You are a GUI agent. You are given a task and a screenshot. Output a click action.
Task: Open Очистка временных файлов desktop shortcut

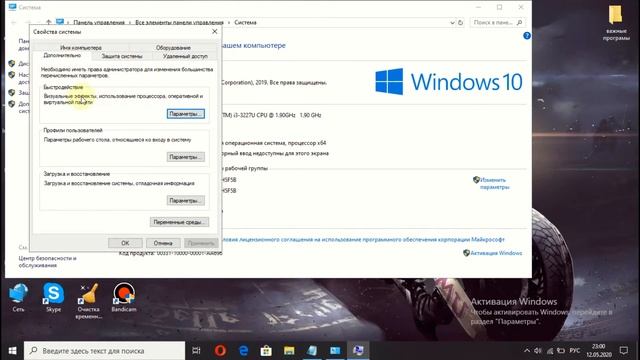[x=88, y=301]
